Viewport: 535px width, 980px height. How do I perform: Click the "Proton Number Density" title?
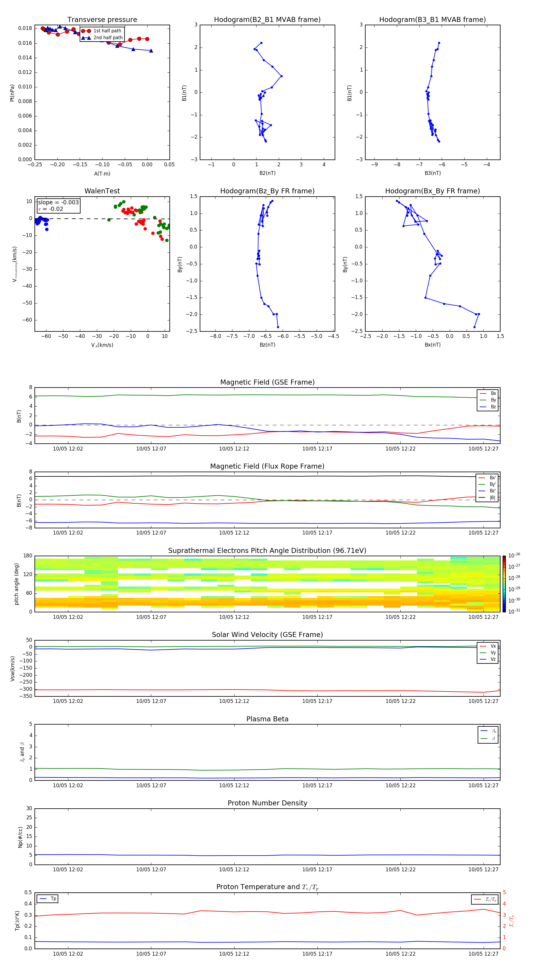pyautogui.click(x=267, y=803)
